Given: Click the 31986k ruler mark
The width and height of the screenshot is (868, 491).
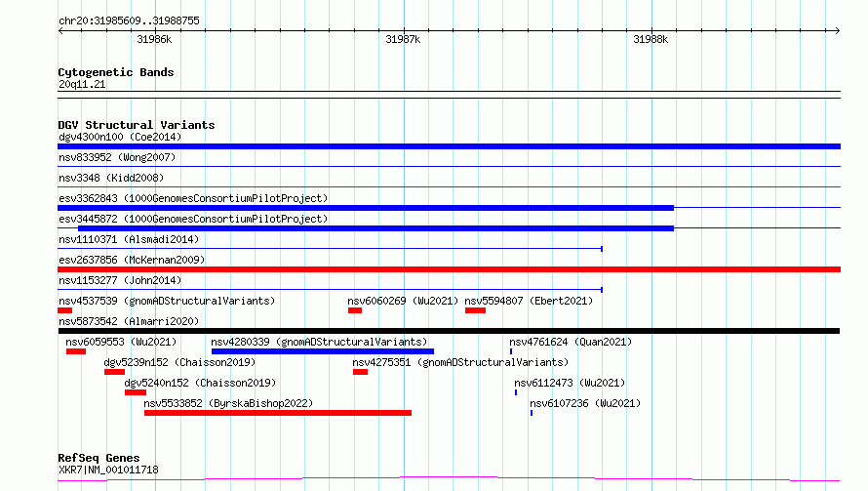Looking at the screenshot, I should click(154, 39).
